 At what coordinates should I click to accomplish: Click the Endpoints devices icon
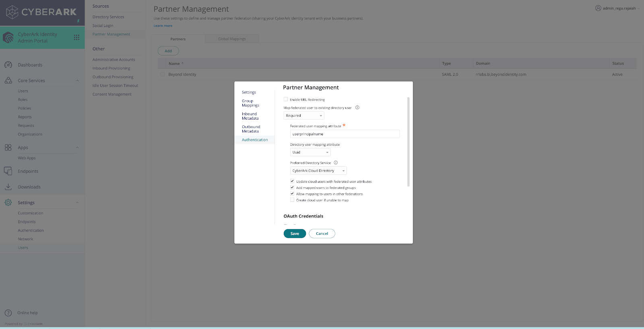click(x=8, y=171)
